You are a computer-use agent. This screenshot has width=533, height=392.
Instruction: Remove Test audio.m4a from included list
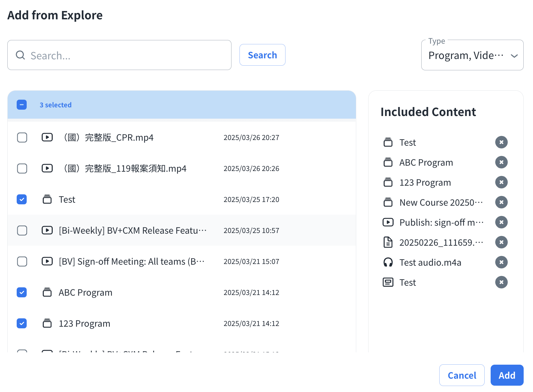(501, 262)
